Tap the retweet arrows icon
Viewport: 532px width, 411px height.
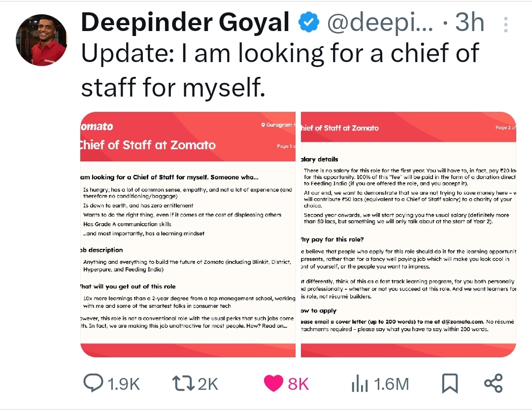(182, 383)
